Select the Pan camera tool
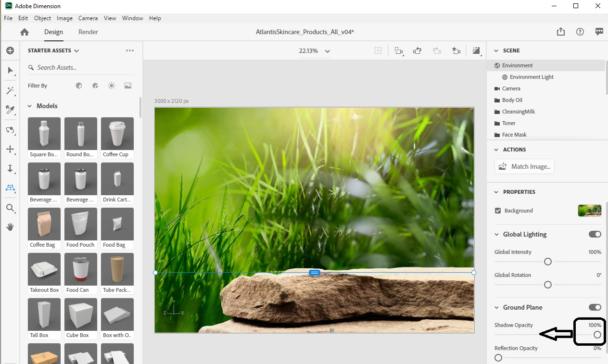608x364 pixels. click(x=10, y=149)
